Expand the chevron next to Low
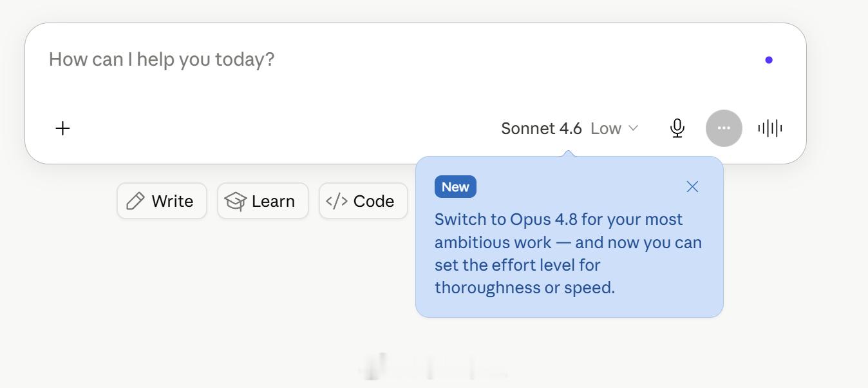The height and width of the screenshot is (388, 868). pos(633,128)
